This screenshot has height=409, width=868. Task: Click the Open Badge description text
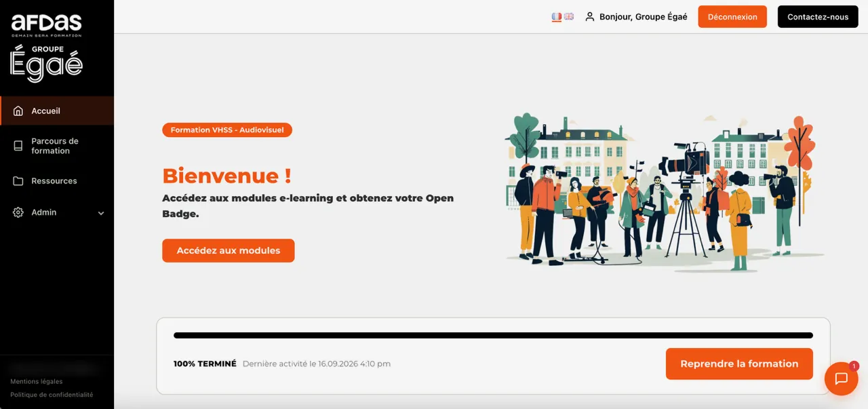click(308, 206)
